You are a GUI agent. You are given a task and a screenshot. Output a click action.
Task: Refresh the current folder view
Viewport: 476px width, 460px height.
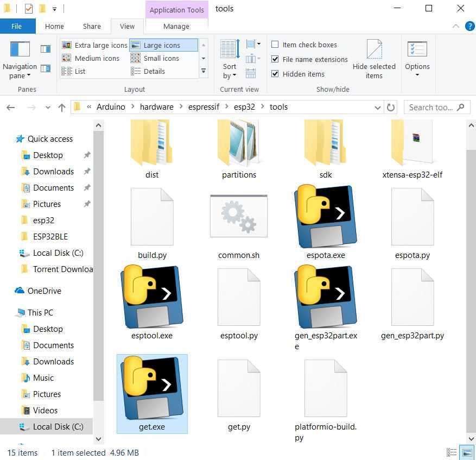click(391, 108)
